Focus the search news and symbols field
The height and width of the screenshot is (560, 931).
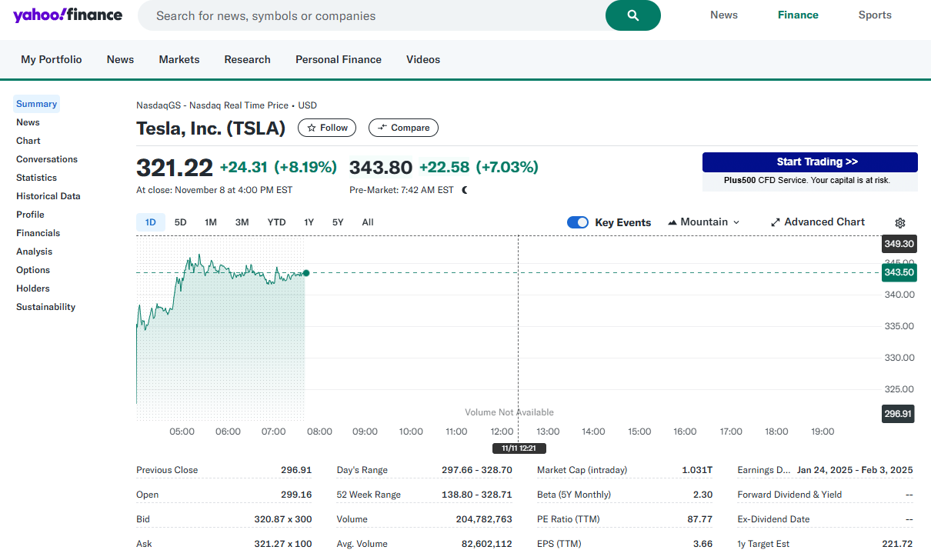372,15
